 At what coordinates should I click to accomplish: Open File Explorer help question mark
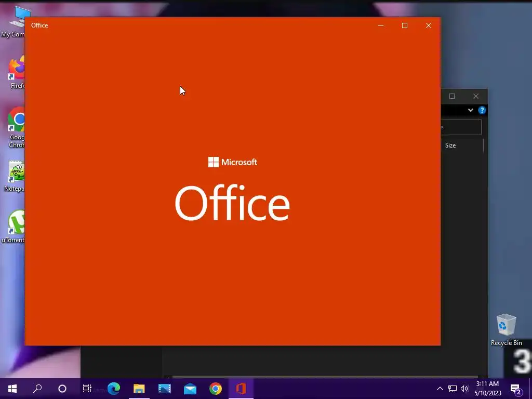482,110
